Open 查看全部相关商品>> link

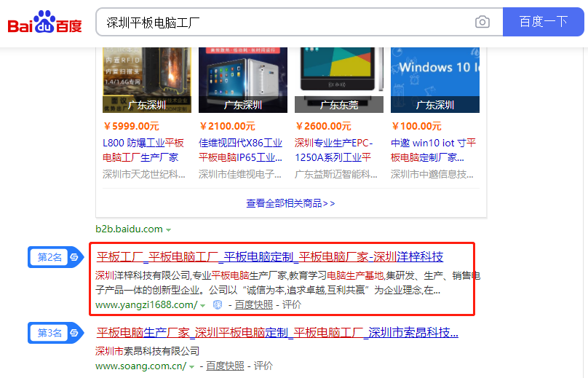pyautogui.click(x=290, y=203)
